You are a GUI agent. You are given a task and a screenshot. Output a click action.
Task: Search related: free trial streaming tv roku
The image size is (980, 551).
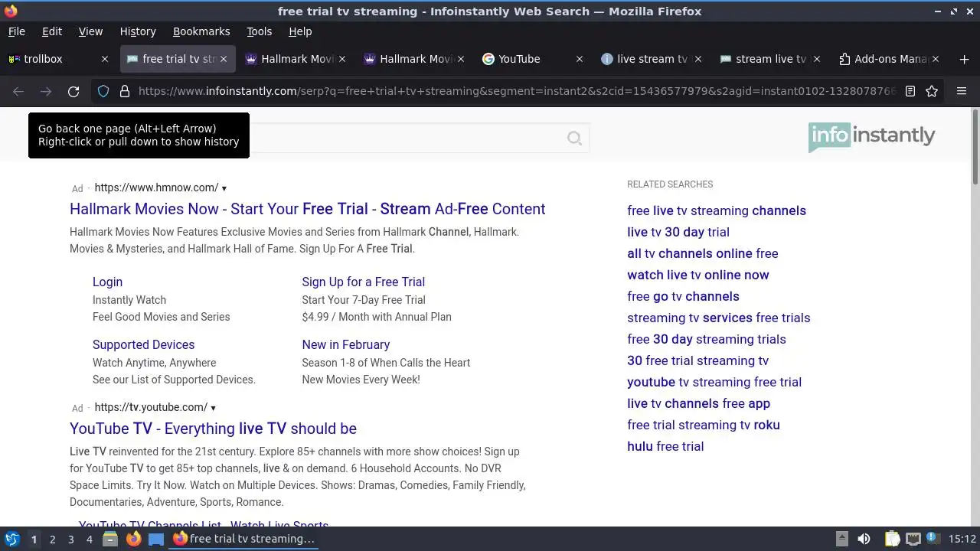pyautogui.click(x=704, y=425)
